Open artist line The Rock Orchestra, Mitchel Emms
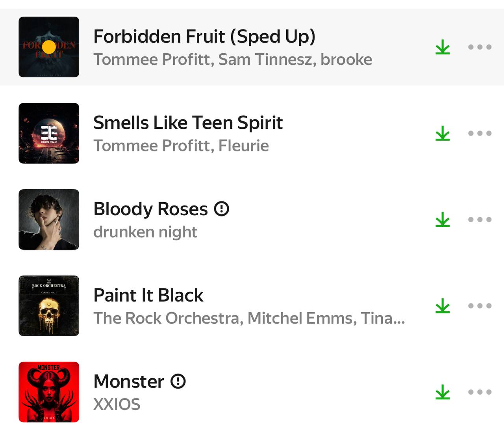Viewport: 504px width, 434px height. pyautogui.click(x=249, y=318)
